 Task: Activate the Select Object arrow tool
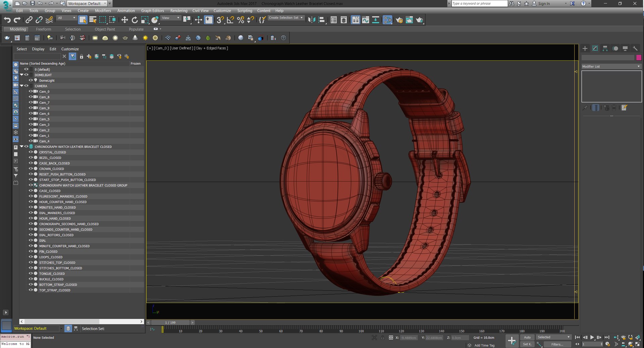pos(83,20)
